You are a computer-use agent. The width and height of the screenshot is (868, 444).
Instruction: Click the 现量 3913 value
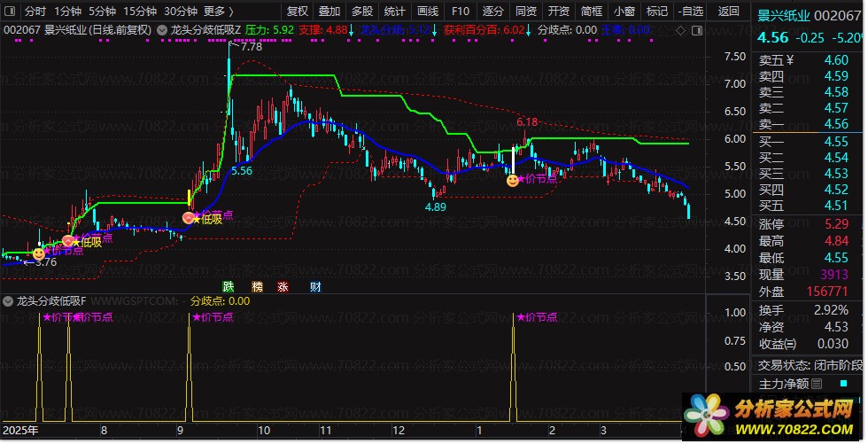click(x=834, y=275)
